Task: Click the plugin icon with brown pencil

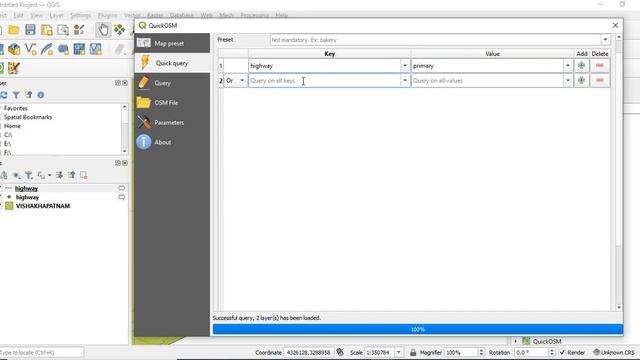Action: click(13, 68)
